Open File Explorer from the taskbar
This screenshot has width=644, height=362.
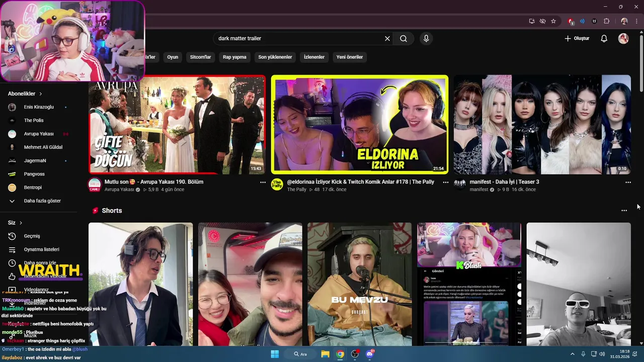(x=325, y=354)
